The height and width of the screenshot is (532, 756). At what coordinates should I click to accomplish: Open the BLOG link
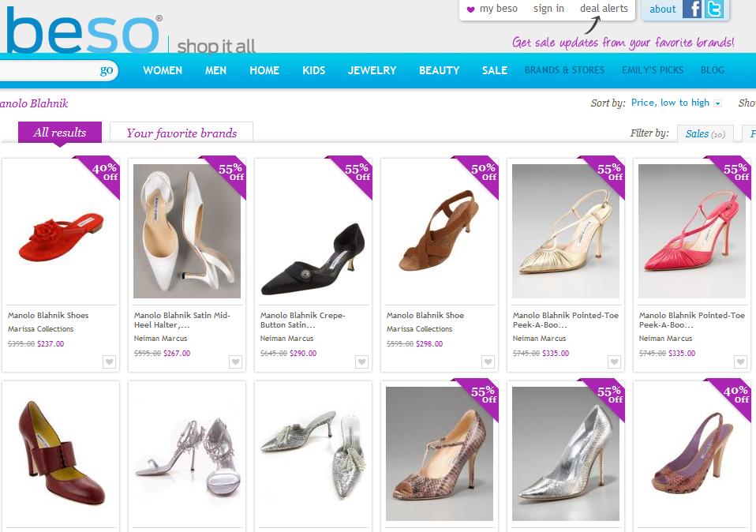point(713,70)
